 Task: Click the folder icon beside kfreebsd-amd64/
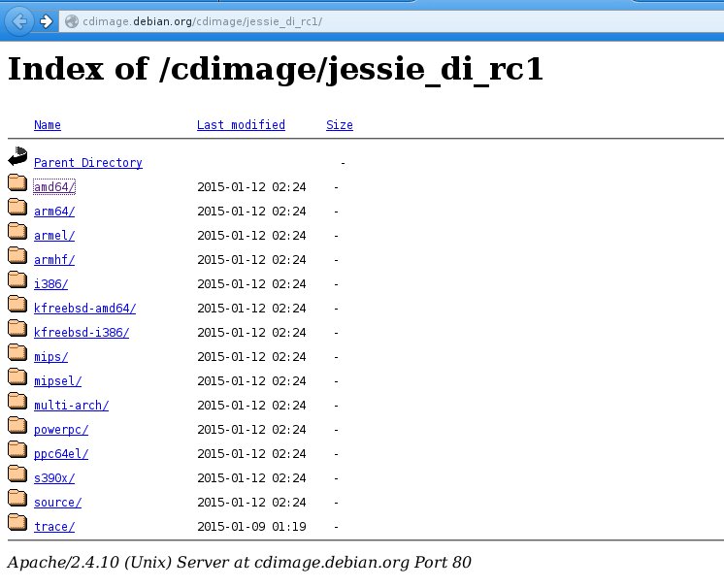(x=17, y=304)
